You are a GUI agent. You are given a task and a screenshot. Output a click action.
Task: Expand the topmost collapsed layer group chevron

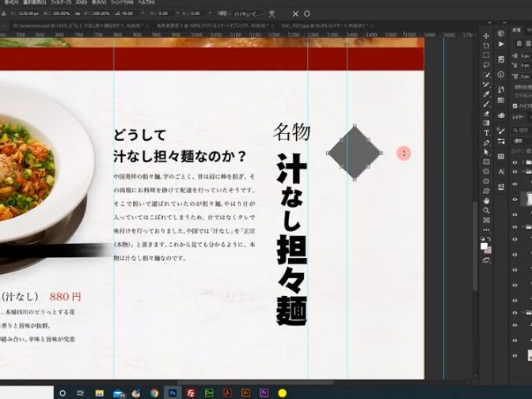tap(523, 162)
